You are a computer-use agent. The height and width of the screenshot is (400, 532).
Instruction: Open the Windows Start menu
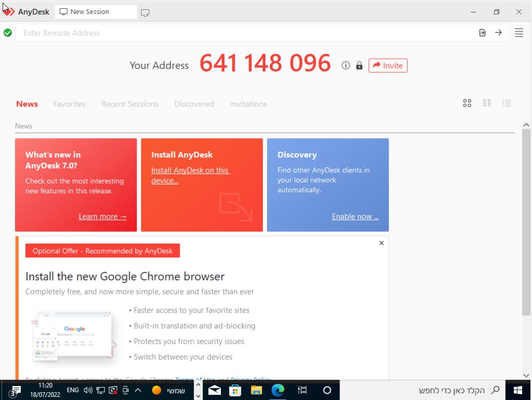518,390
